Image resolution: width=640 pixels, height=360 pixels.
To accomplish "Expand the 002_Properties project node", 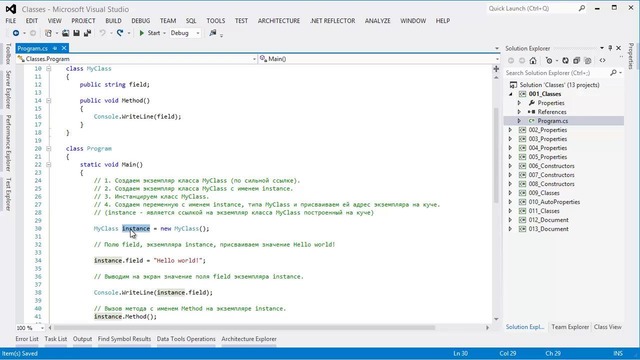I will pyautogui.click(x=510, y=130).
